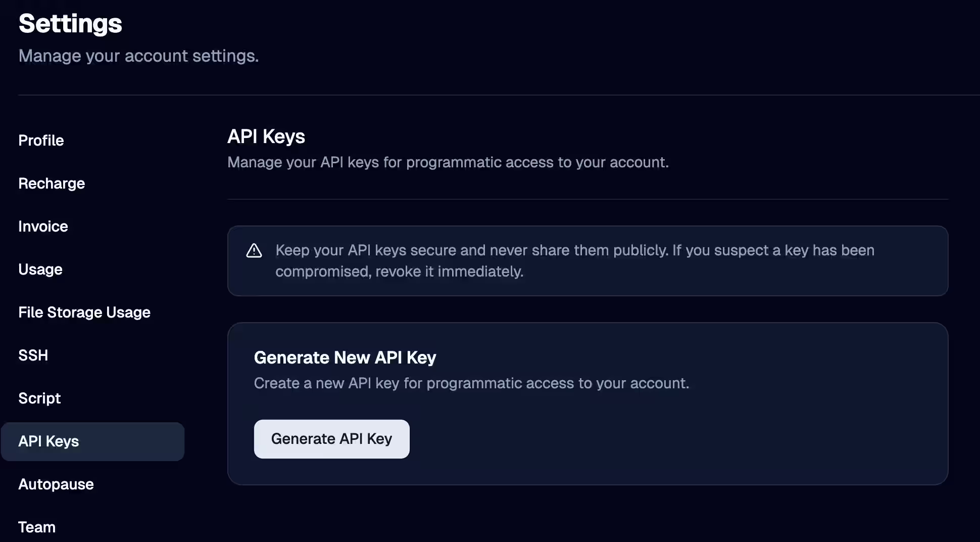Navigate to the Invoice settings
Screen dimensions: 980x542
tap(43, 227)
